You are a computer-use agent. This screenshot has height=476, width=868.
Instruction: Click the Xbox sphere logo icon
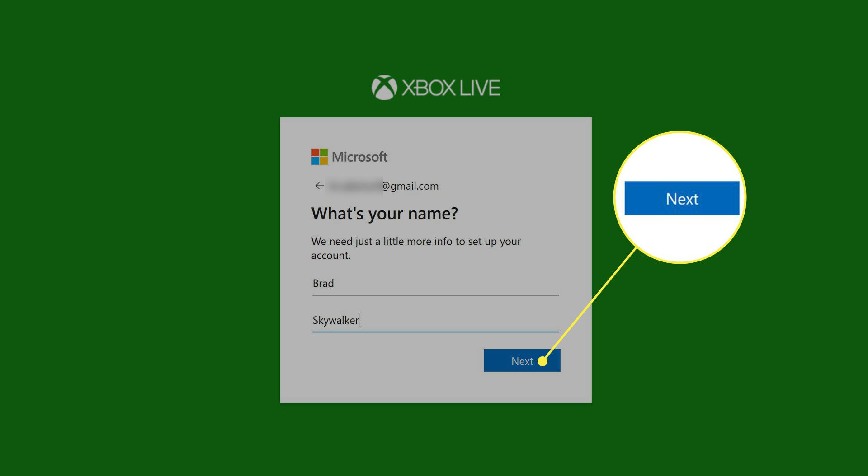coord(384,88)
